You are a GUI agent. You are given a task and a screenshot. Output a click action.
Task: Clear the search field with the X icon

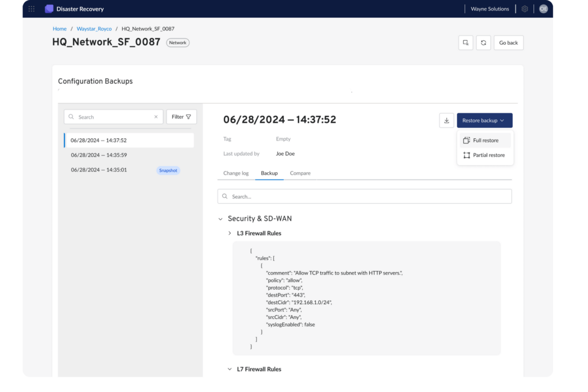click(x=156, y=117)
